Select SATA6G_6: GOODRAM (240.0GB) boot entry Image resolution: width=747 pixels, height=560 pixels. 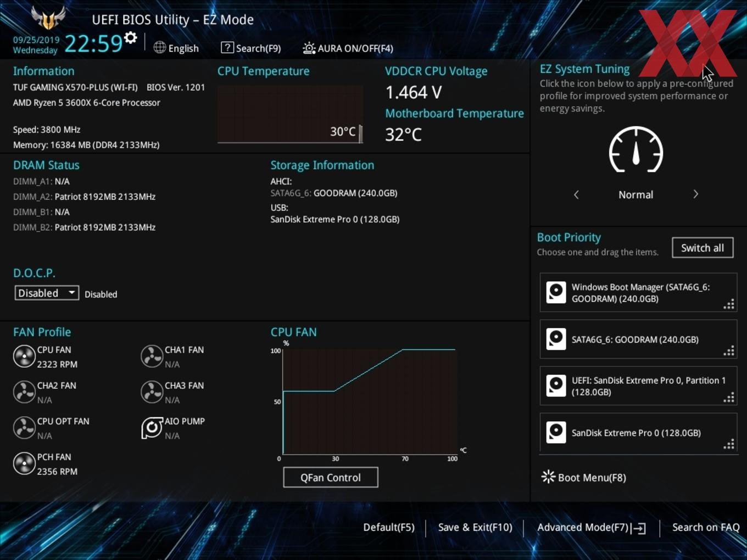[x=638, y=339]
